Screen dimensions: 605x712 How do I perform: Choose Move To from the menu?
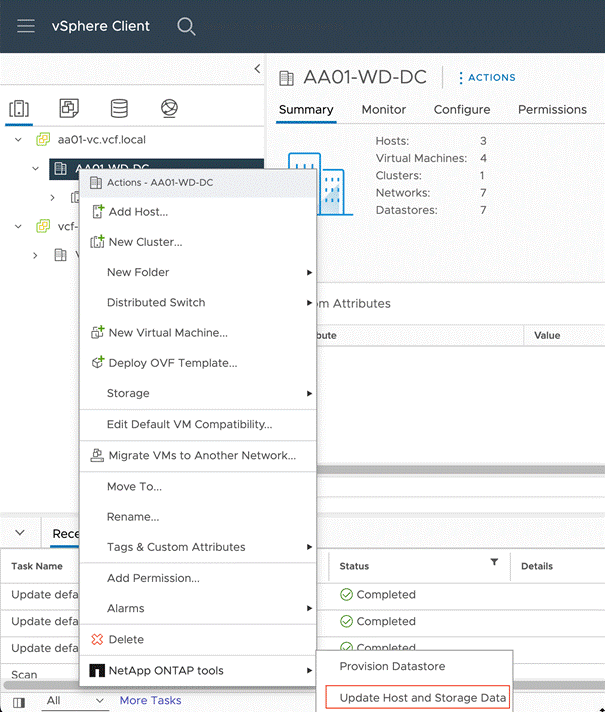198,486
